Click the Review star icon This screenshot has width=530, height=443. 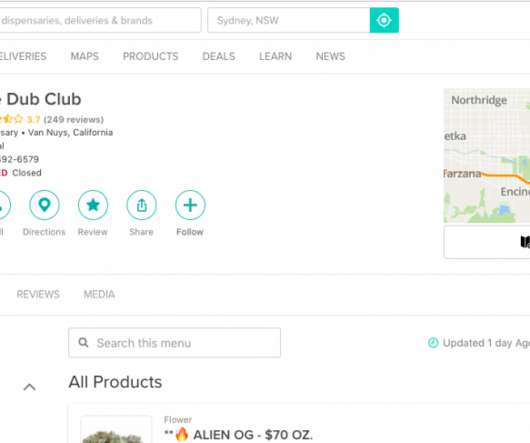93,205
